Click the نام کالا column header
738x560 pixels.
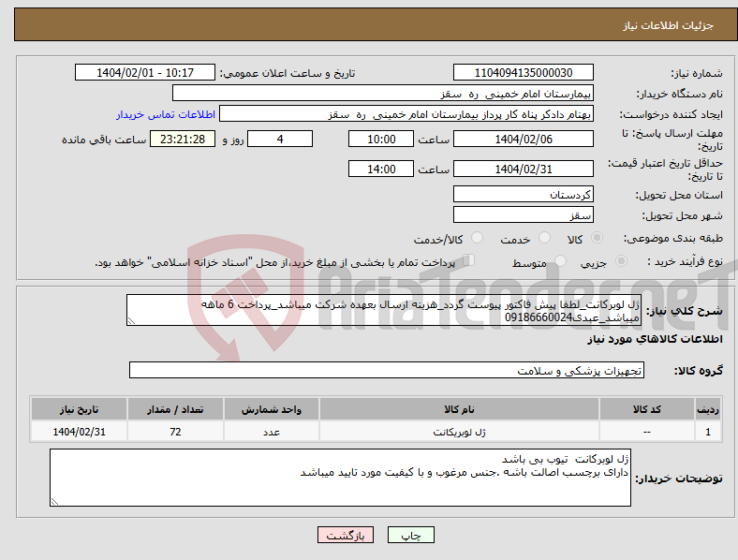pyautogui.click(x=459, y=409)
